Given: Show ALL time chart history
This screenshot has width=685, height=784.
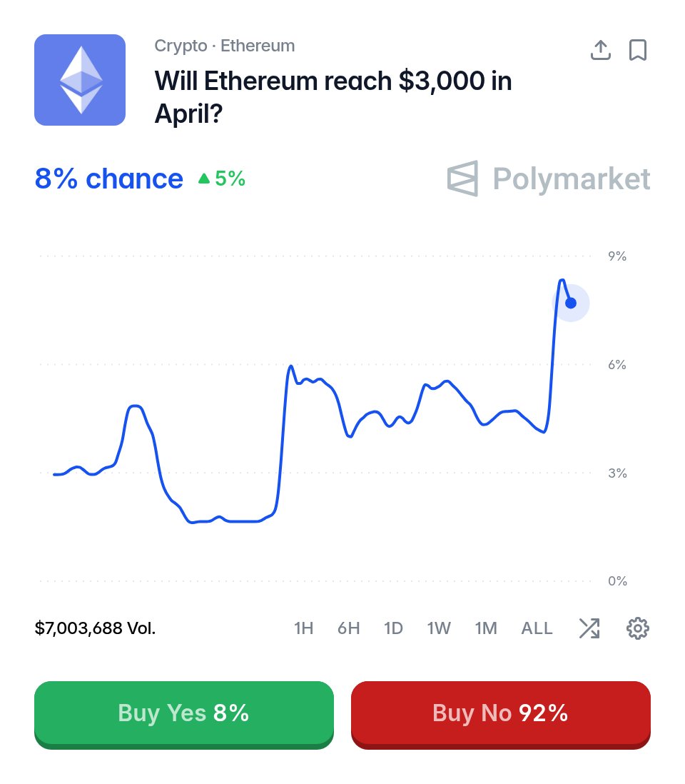Looking at the screenshot, I should pyautogui.click(x=537, y=628).
